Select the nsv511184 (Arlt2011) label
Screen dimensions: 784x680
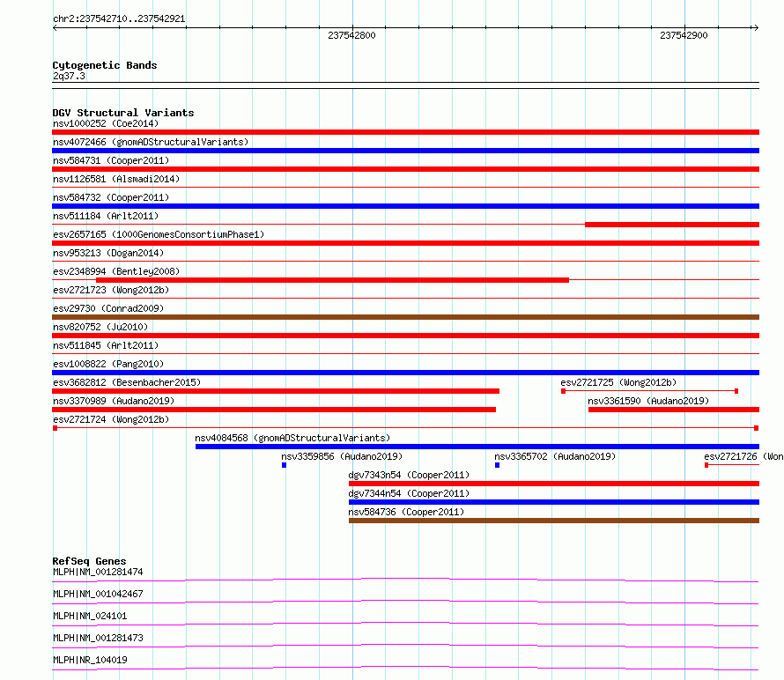point(106,216)
